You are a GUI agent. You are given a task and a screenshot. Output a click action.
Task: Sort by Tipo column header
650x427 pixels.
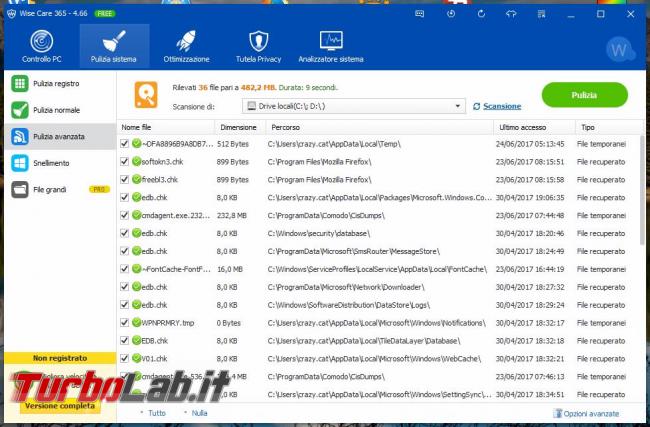tap(608, 127)
